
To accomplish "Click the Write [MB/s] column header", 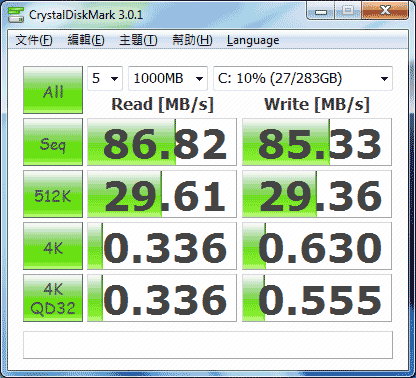I will pos(317,105).
